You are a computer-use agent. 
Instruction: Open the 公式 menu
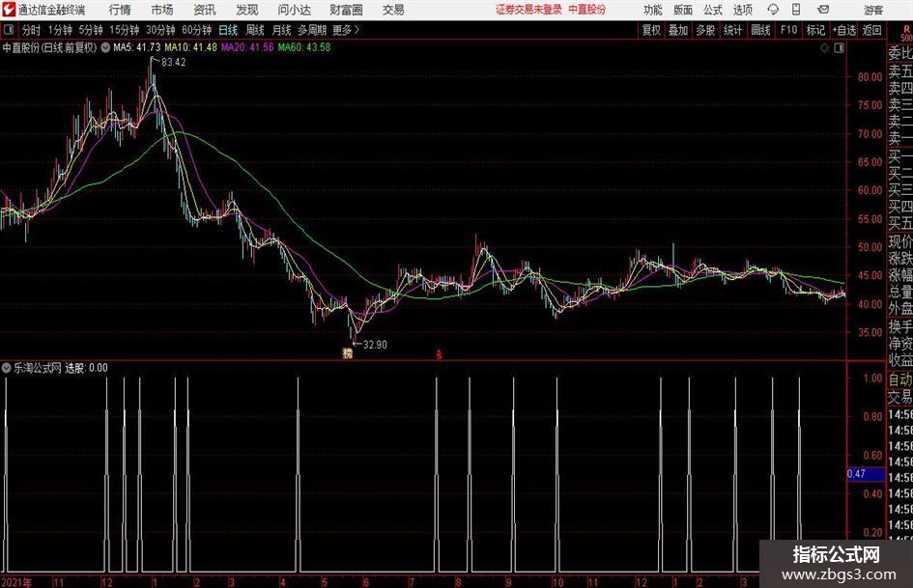(x=712, y=10)
